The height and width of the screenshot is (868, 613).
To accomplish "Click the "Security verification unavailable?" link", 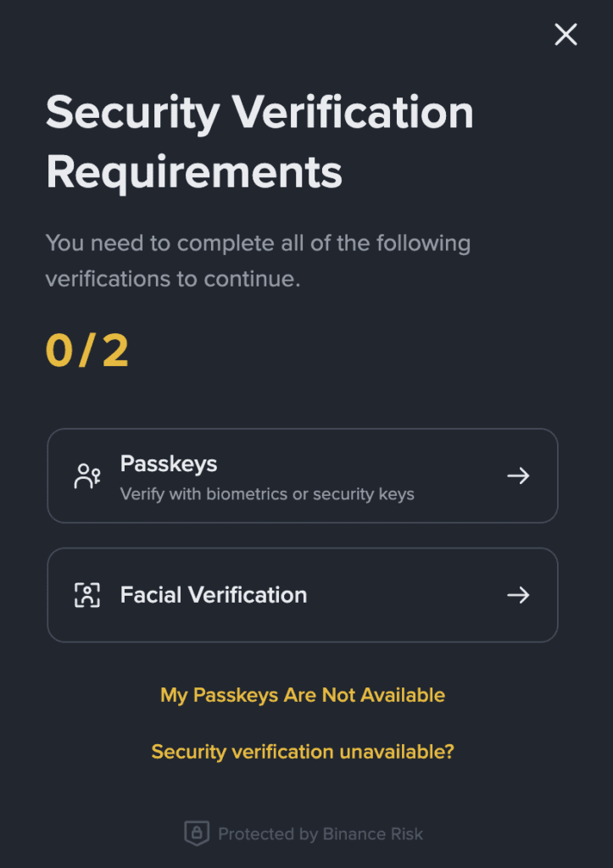I will (303, 752).
